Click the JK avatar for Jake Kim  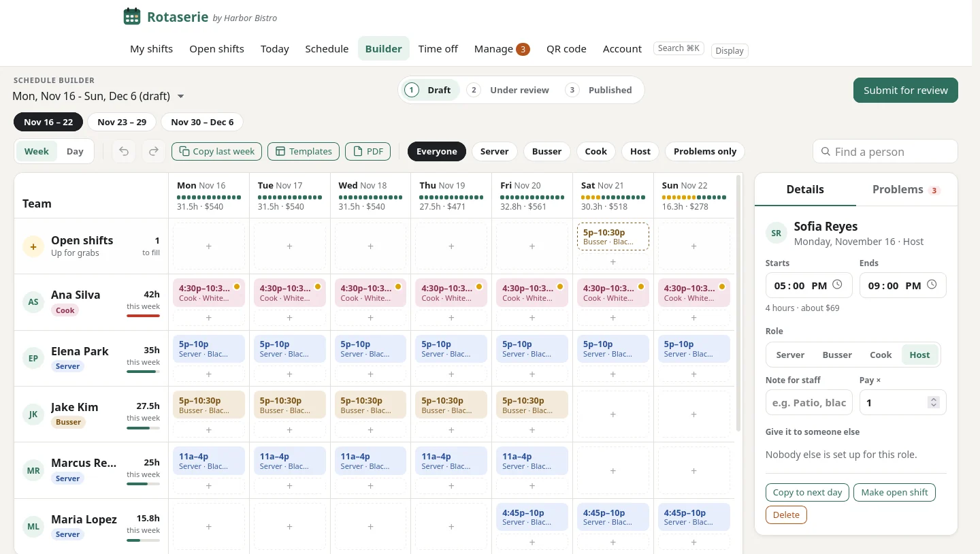[33, 414]
